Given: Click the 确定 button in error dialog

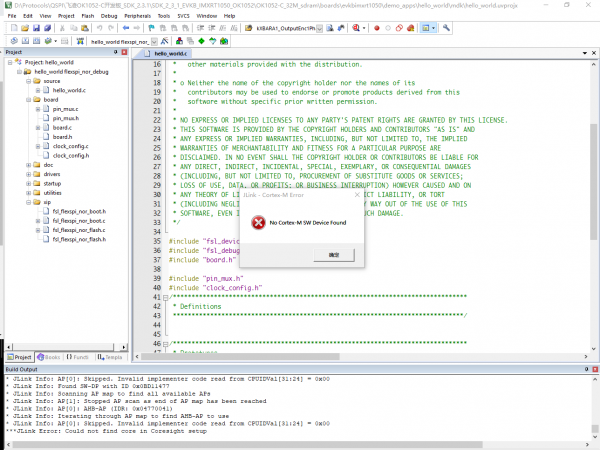Looking at the screenshot, I should (x=333, y=255).
